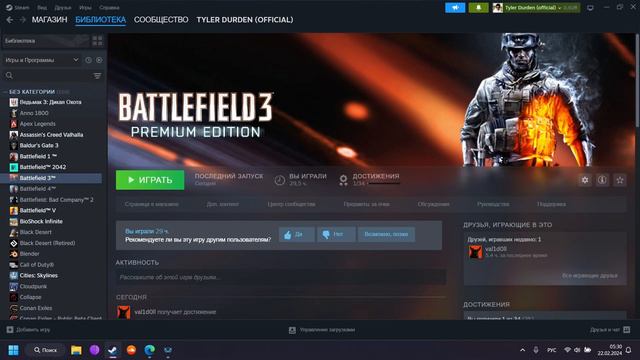Select Cities: Skylines in library list
The image size is (640, 360).
pos(39,276)
